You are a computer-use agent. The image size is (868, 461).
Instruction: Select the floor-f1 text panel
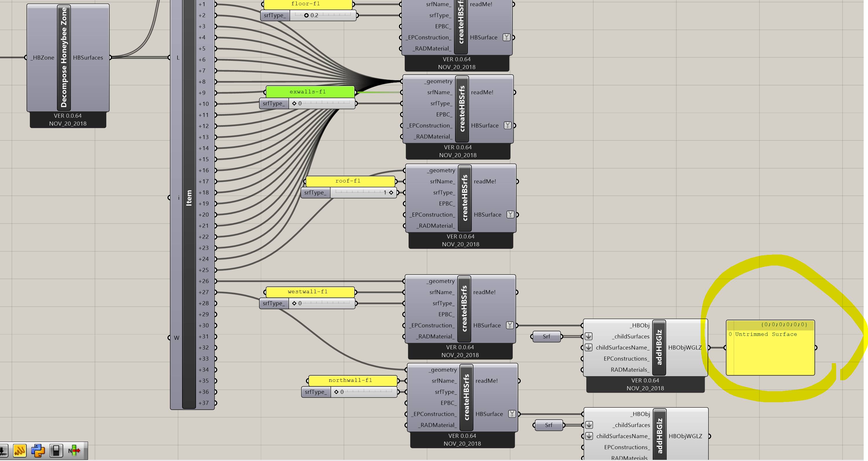[x=308, y=4]
